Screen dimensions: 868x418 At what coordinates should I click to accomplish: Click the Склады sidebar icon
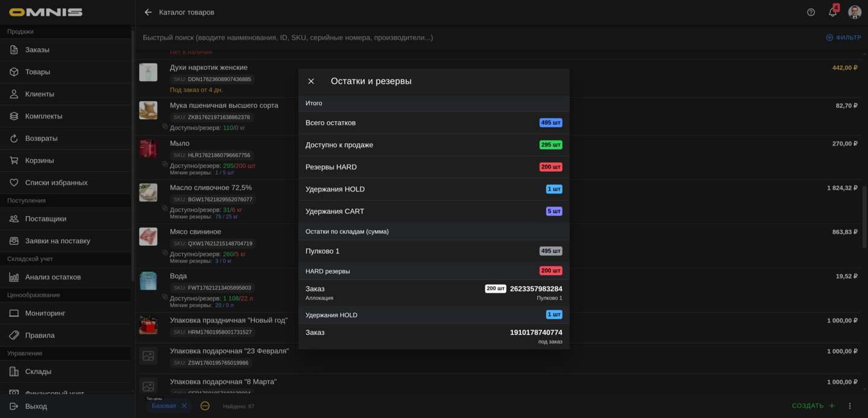point(13,372)
